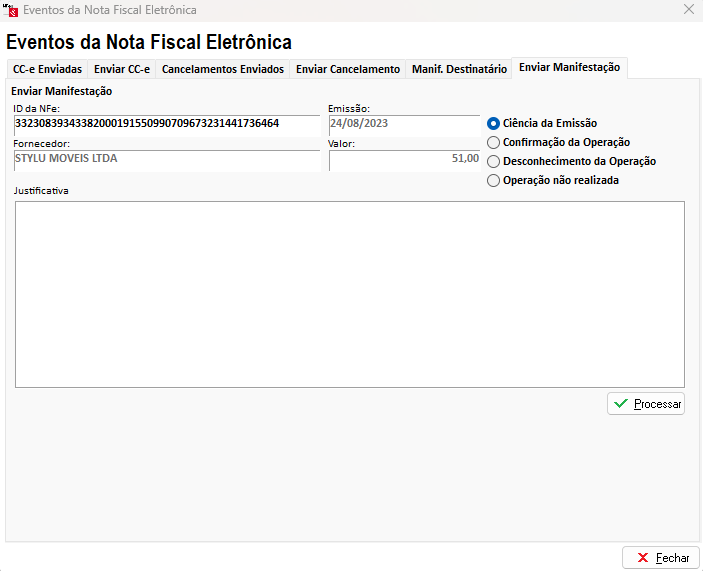This screenshot has height=571, width=703.
Task: Switch to the CC-e Enviadas tab
Action: pyautogui.click(x=47, y=69)
